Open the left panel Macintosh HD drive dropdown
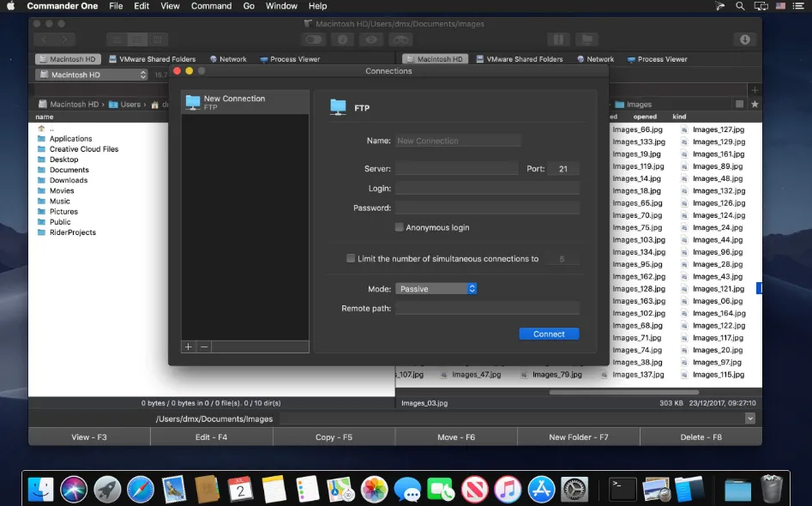The width and height of the screenshot is (812, 506). (x=92, y=75)
